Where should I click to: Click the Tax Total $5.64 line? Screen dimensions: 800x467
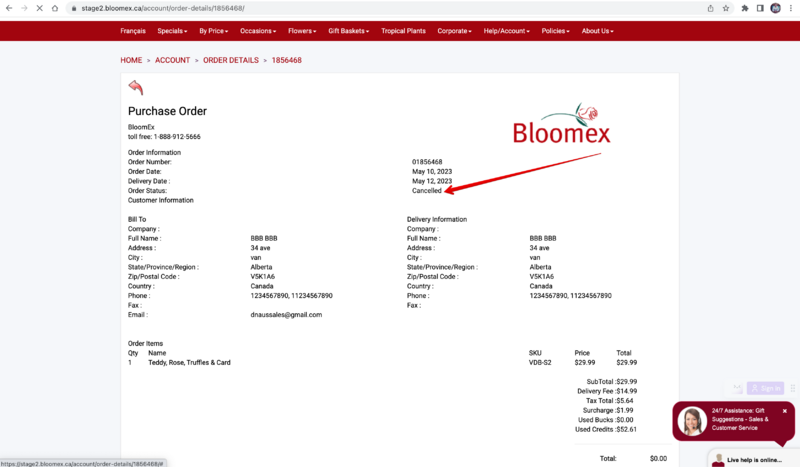(610, 401)
